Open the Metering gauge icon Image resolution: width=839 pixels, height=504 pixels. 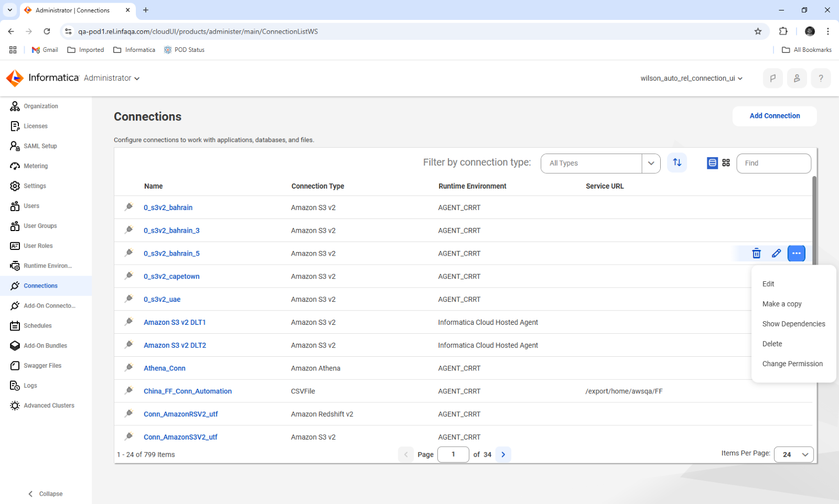point(15,166)
